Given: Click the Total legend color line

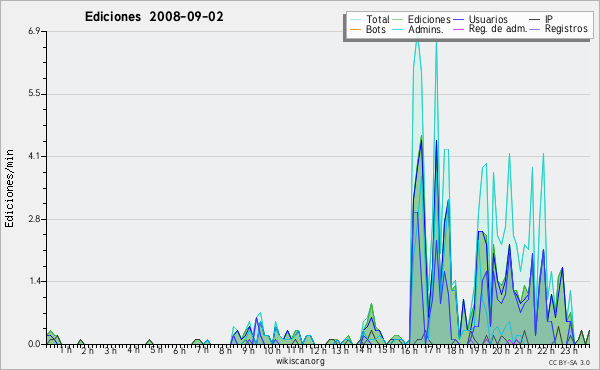Looking at the screenshot, I should pyautogui.click(x=355, y=20).
